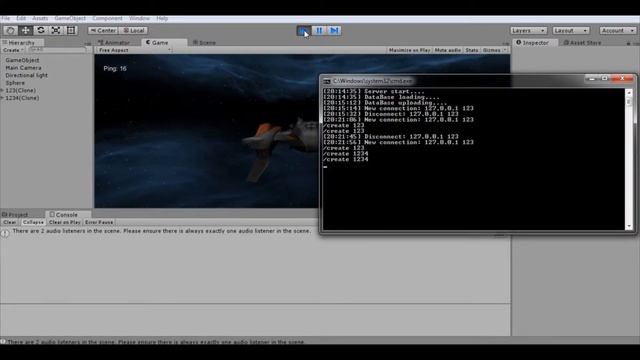Select GameObject in Hierarchy

coord(22,60)
